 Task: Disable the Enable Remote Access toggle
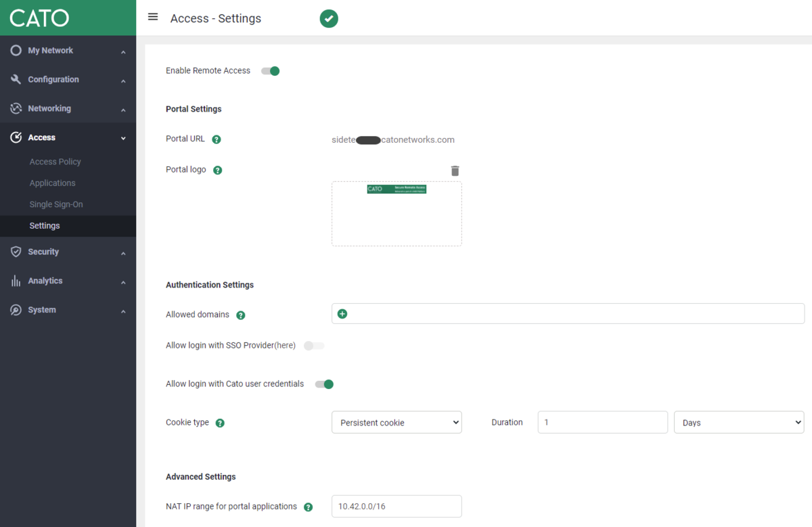tap(271, 71)
